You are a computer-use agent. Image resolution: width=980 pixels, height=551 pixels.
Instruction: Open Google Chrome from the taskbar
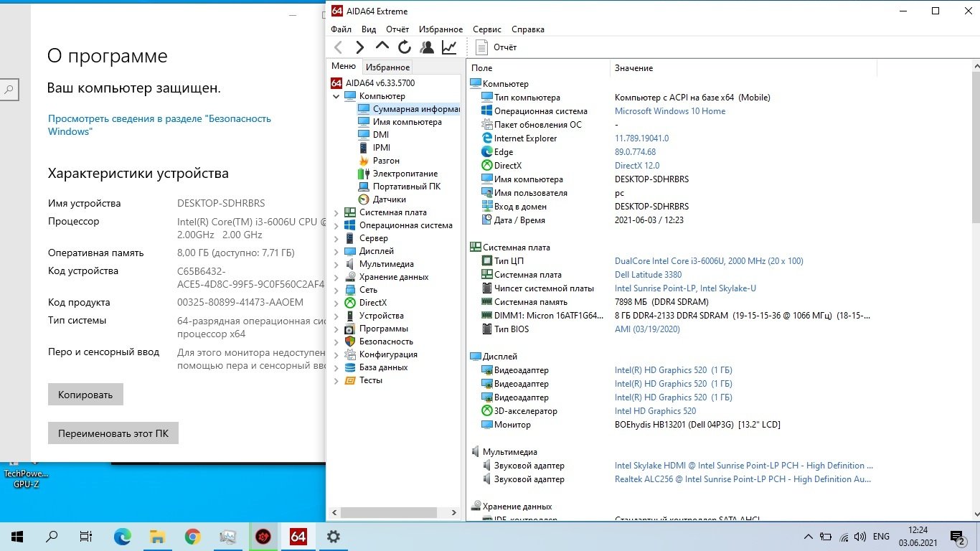coord(192,537)
